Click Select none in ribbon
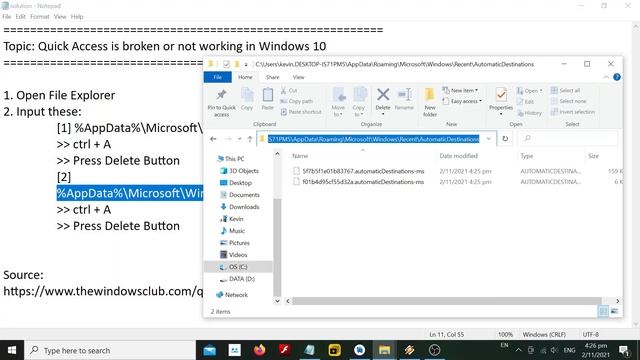Screen dimensions: 640x360 [x=568, y=101]
